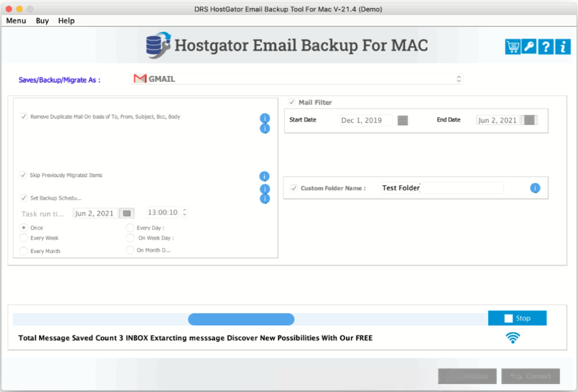Open Task run time calendar icon
578x392 pixels.
click(x=127, y=213)
